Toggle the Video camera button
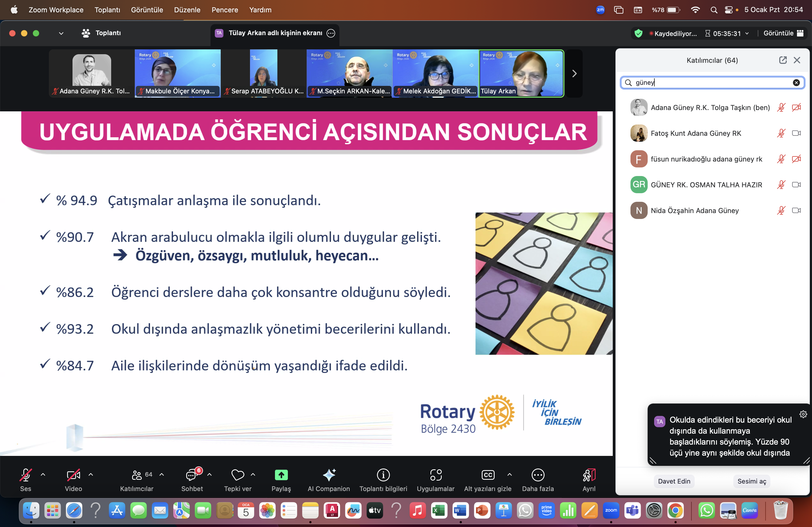Image resolution: width=812 pixels, height=527 pixels. point(73,475)
